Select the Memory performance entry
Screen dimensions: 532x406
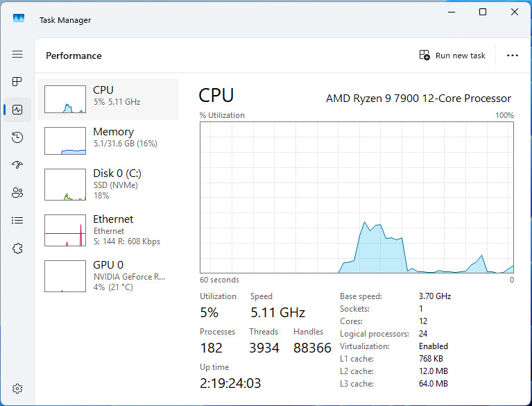click(108, 140)
